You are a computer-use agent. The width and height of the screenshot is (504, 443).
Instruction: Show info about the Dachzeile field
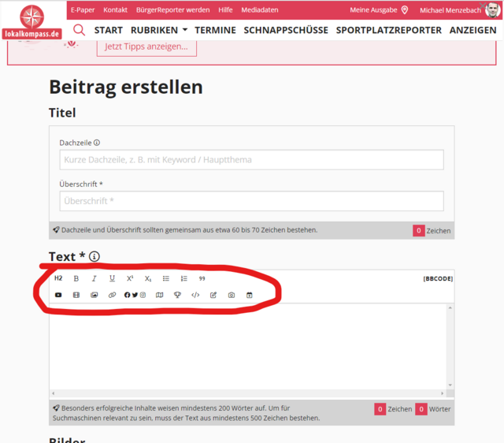coord(97,143)
